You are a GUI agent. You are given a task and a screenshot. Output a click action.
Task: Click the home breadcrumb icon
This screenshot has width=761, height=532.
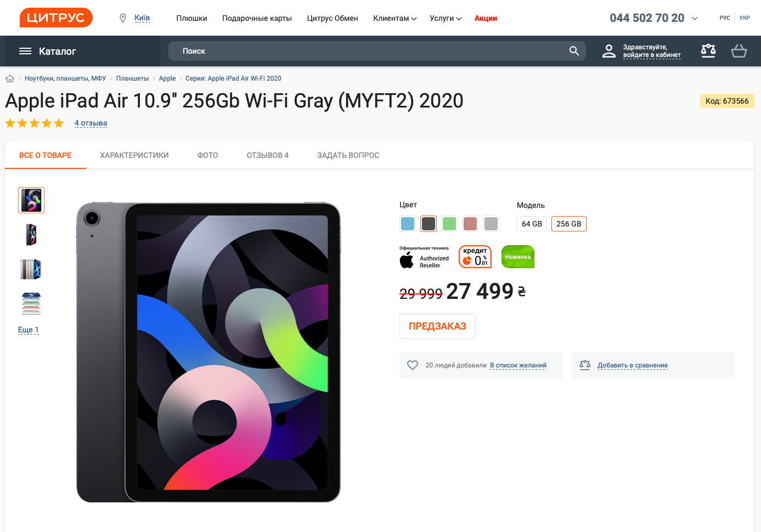click(10, 78)
